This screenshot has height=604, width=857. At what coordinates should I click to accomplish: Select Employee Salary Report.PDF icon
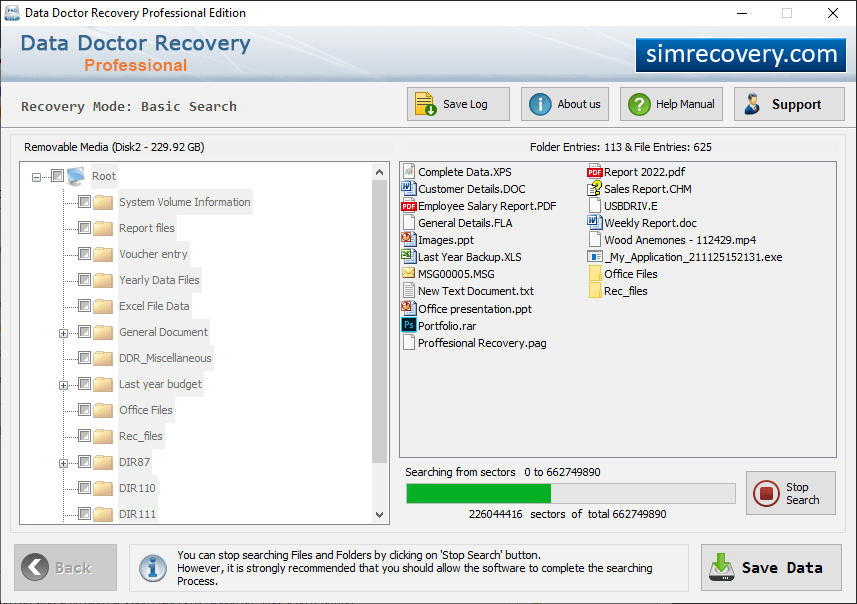[408, 206]
